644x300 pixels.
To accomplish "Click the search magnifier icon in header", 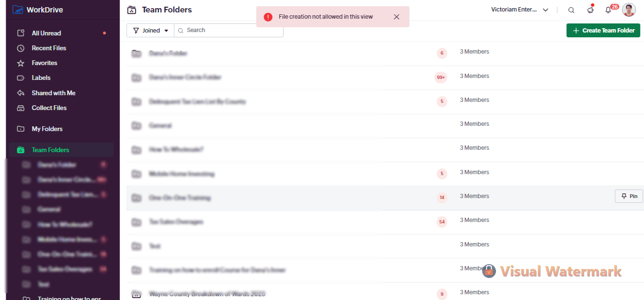I will click(x=571, y=10).
